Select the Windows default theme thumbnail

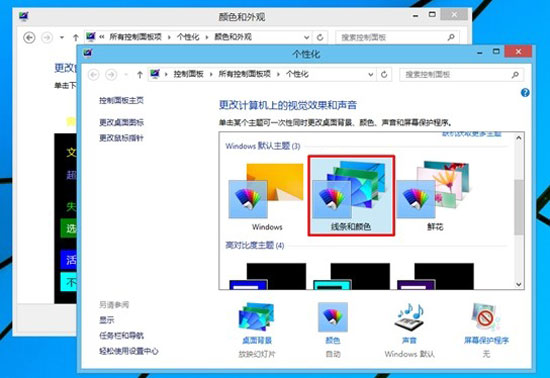267,196
